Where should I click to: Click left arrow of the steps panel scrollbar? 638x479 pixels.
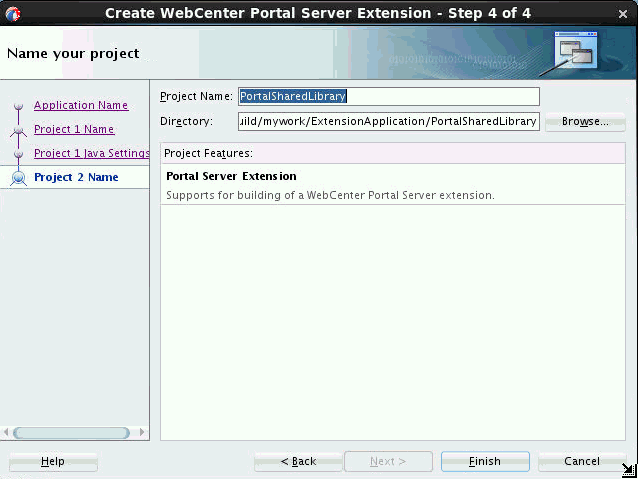tap(6, 432)
